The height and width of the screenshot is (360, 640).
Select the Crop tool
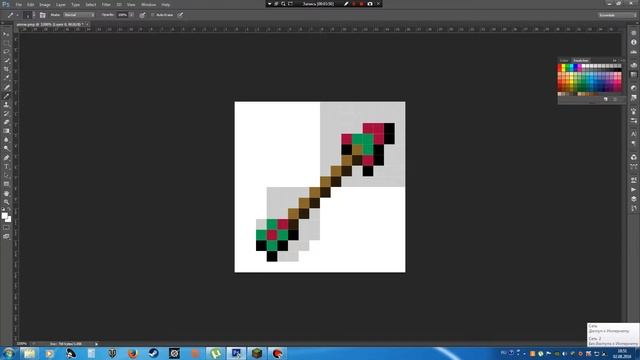pos(6,69)
